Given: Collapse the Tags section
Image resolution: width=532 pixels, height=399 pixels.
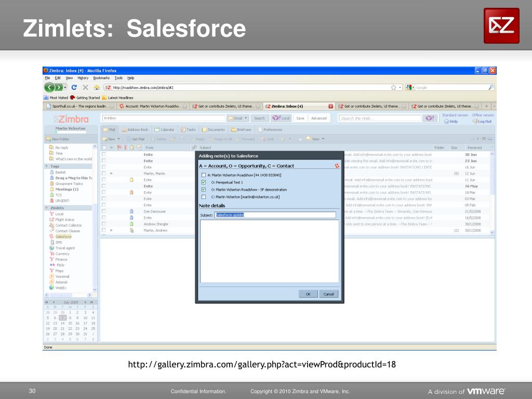Looking at the screenshot, I should click(x=46, y=166).
